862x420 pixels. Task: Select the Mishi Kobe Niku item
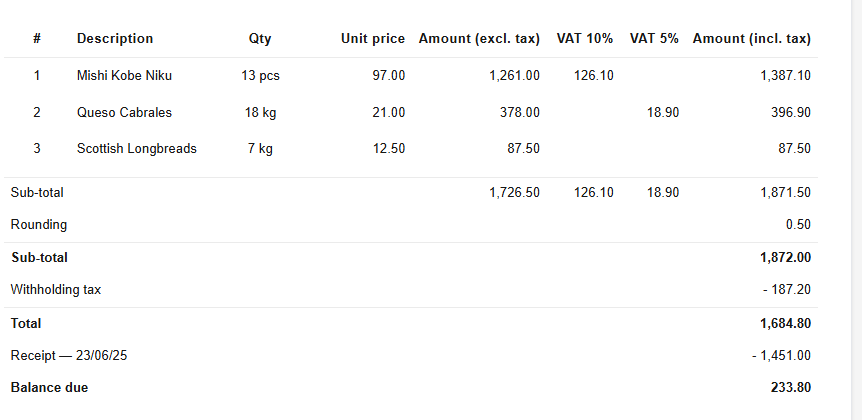coord(124,75)
